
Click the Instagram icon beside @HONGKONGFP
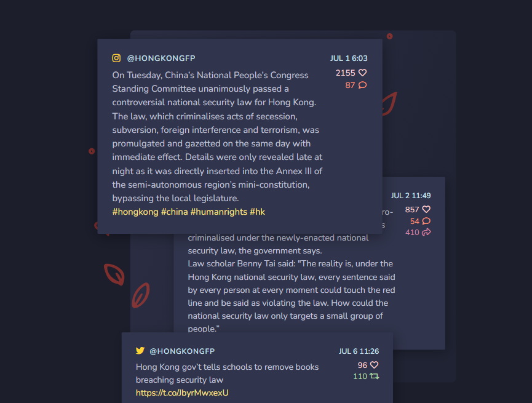(116, 58)
